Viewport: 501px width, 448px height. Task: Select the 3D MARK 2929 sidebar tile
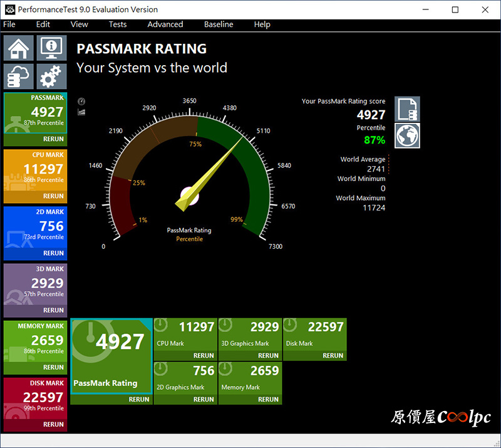[36, 284]
